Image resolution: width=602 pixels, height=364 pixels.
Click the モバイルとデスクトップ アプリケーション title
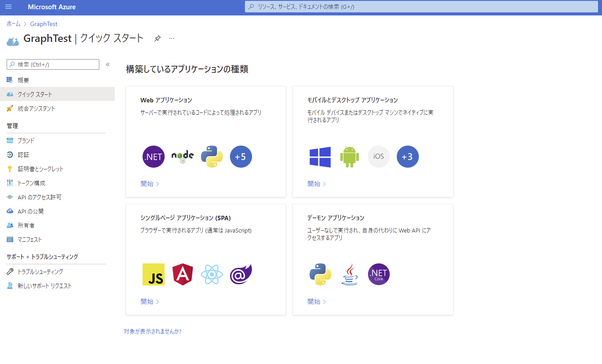(x=353, y=100)
